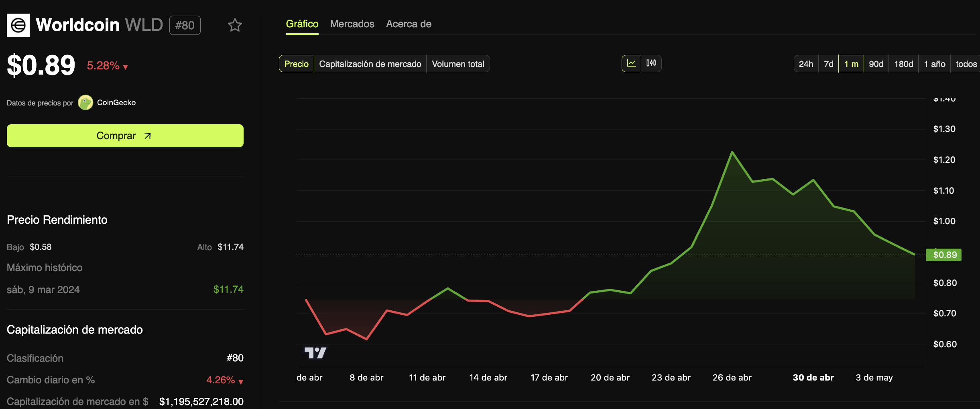Add Worldcoin to favorites with star icon
The width and height of the screenshot is (980, 409).
(235, 25)
